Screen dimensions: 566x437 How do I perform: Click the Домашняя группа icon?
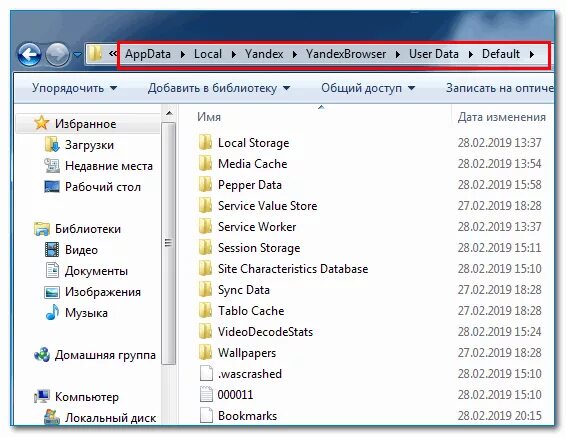coord(42,355)
